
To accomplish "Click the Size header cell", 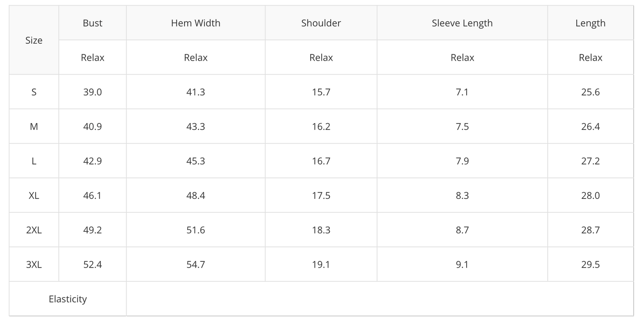I will pos(34,40).
